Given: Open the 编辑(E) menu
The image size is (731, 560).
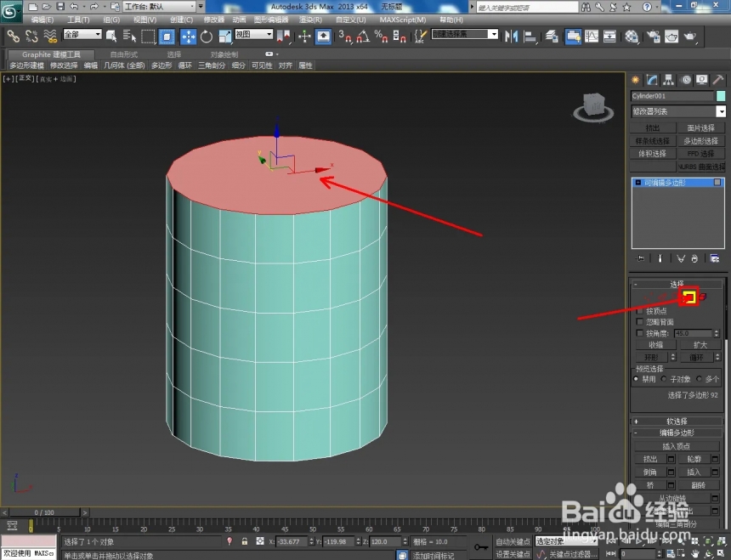Looking at the screenshot, I should [x=42, y=20].
